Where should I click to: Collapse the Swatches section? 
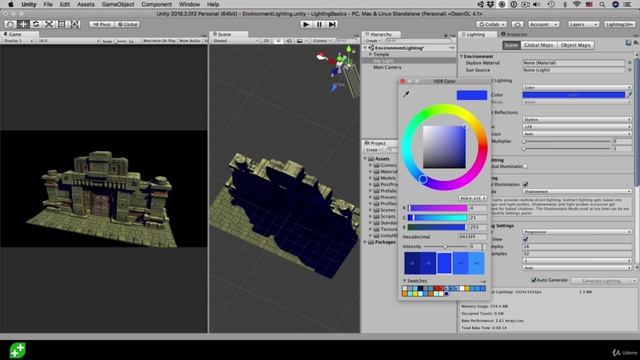coord(404,281)
